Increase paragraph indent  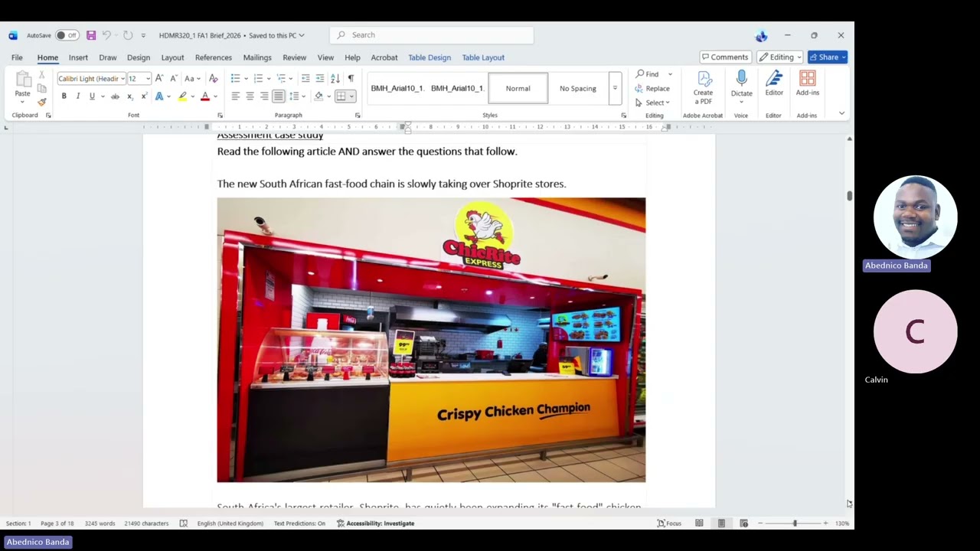point(320,78)
